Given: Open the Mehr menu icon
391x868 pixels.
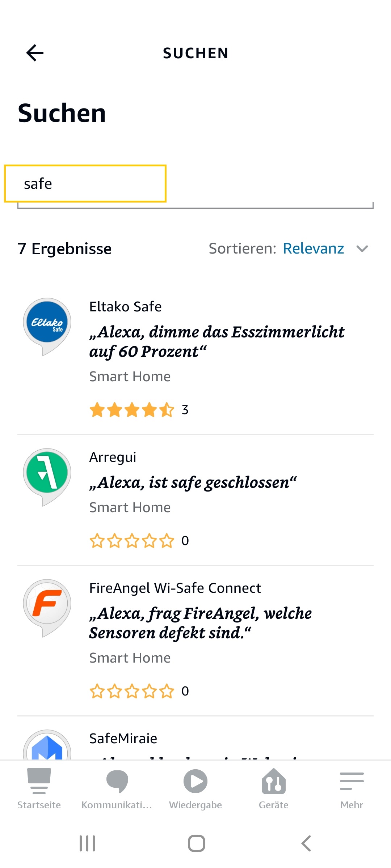Looking at the screenshot, I should pos(352,781).
